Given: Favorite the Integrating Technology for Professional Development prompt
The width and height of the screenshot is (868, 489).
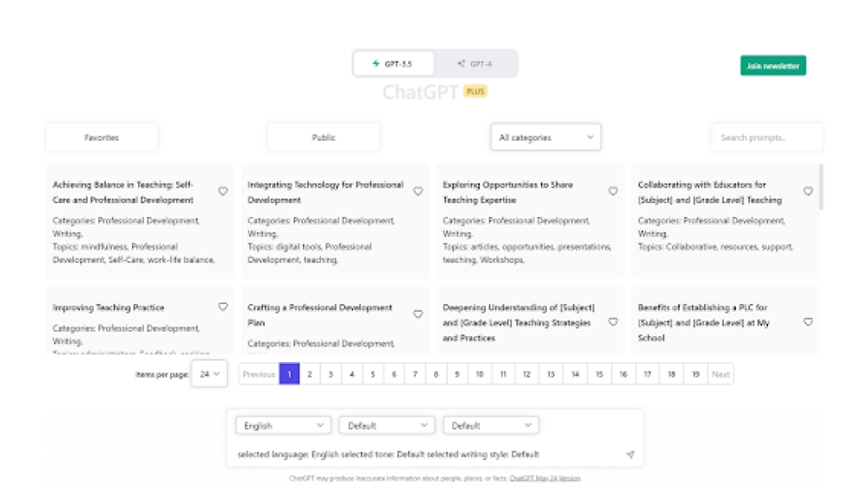Looking at the screenshot, I should tap(418, 191).
